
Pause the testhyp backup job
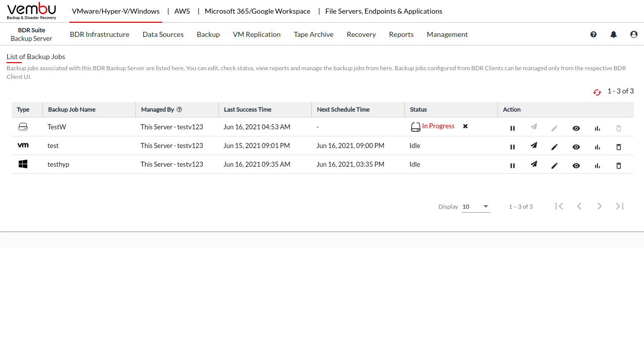(513, 165)
